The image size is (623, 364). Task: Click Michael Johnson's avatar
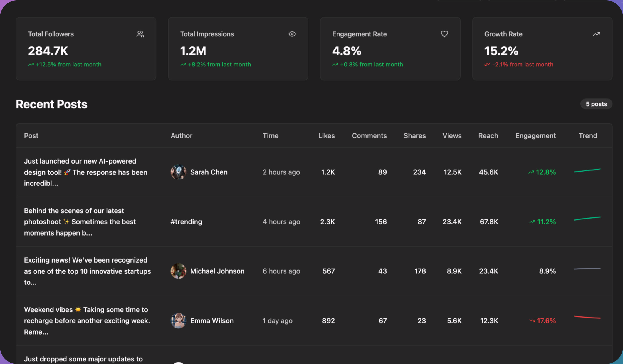click(178, 271)
